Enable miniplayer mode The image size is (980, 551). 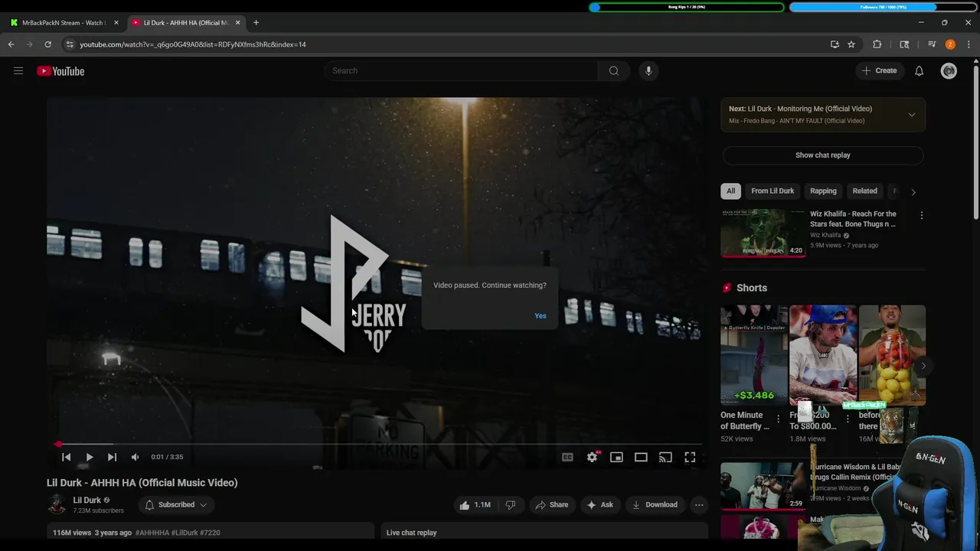[x=616, y=457]
